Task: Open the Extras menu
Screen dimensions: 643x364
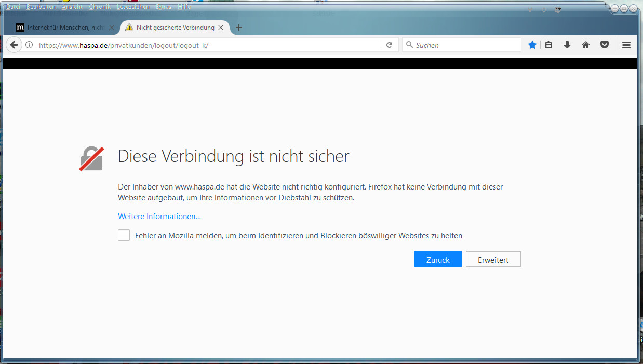Action: click(163, 7)
